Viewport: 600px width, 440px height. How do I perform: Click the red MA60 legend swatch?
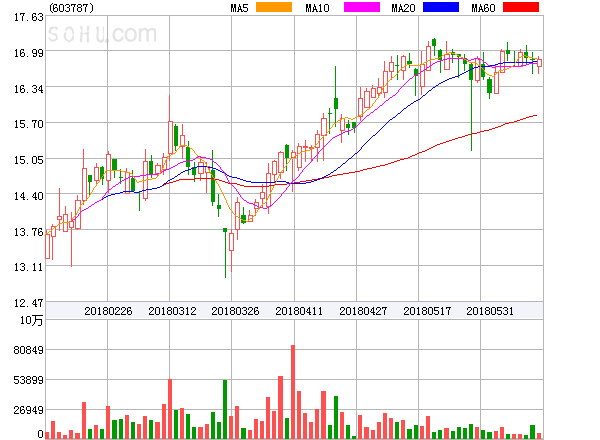click(521, 7)
